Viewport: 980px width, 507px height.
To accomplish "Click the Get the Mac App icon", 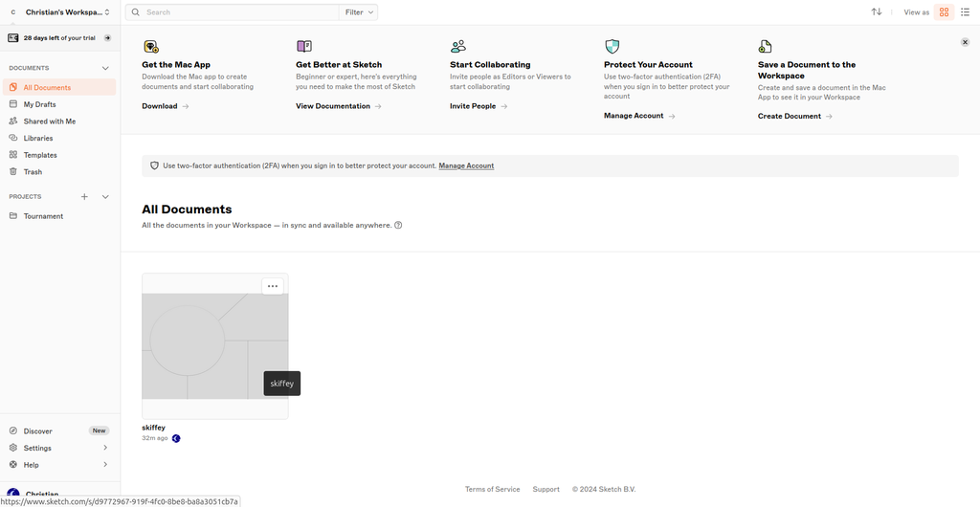I will 150,46.
